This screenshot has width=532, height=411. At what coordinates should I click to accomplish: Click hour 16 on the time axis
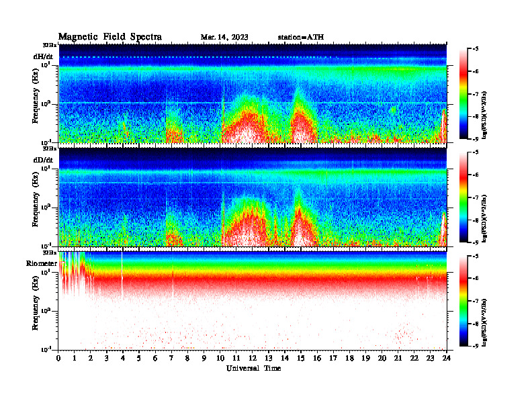pyautogui.click(x=317, y=359)
